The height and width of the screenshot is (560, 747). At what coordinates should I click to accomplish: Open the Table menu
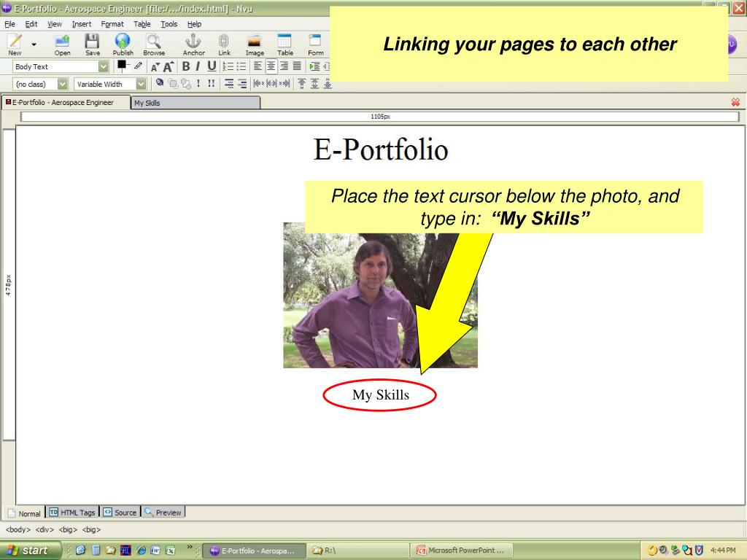coord(142,24)
